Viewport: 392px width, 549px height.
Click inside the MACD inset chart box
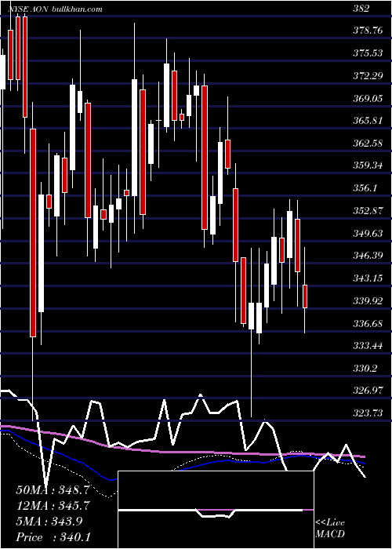pyautogui.click(x=216, y=510)
